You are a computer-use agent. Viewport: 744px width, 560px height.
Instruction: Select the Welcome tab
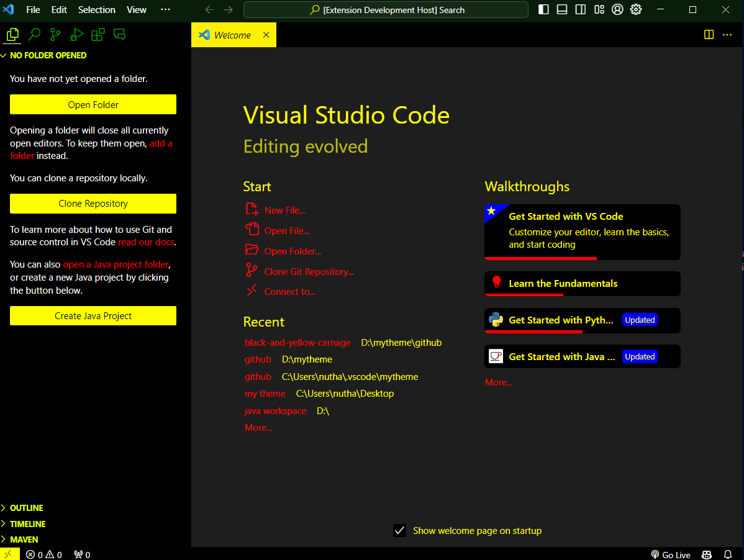[234, 35]
